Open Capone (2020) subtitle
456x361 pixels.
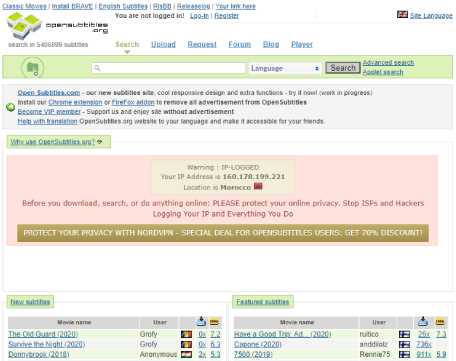point(258,344)
